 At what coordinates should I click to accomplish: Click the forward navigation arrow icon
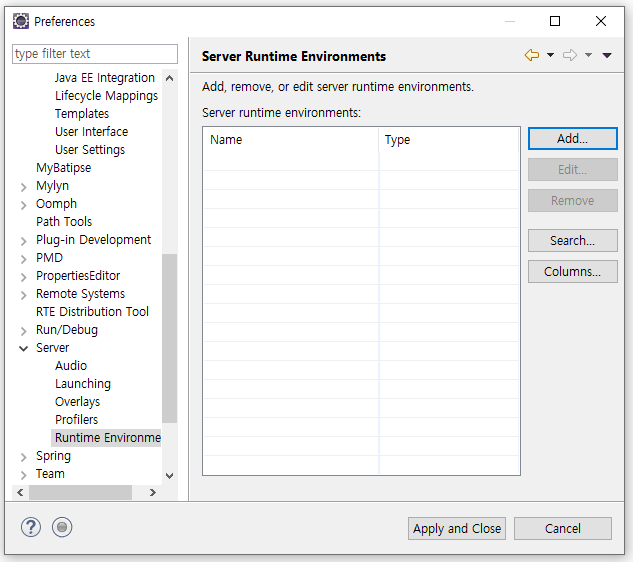pyautogui.click(x=570, y=56)
